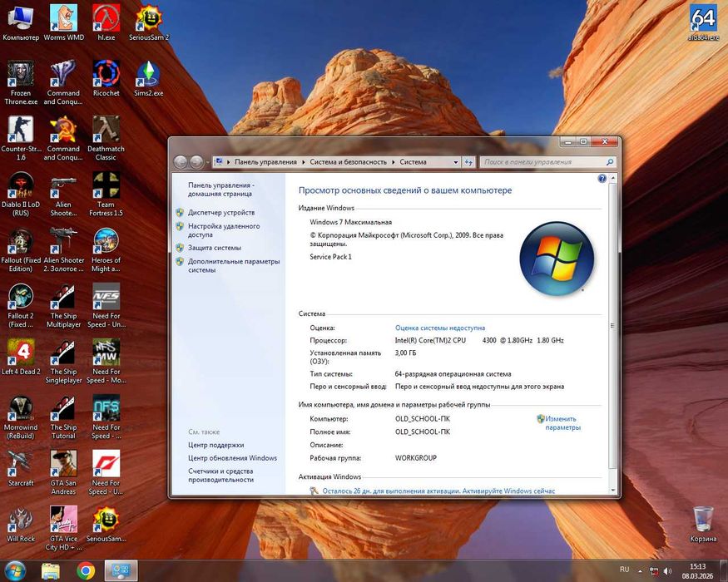Select GTA Vice City HD icon
The width and height of the screenshot is (728, 582).
[63, 528]
